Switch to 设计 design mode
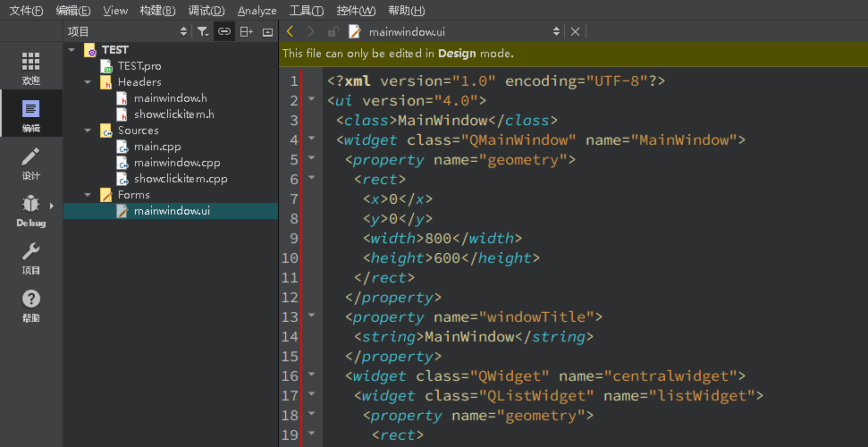Screen dimensions: 868x447 31,164
